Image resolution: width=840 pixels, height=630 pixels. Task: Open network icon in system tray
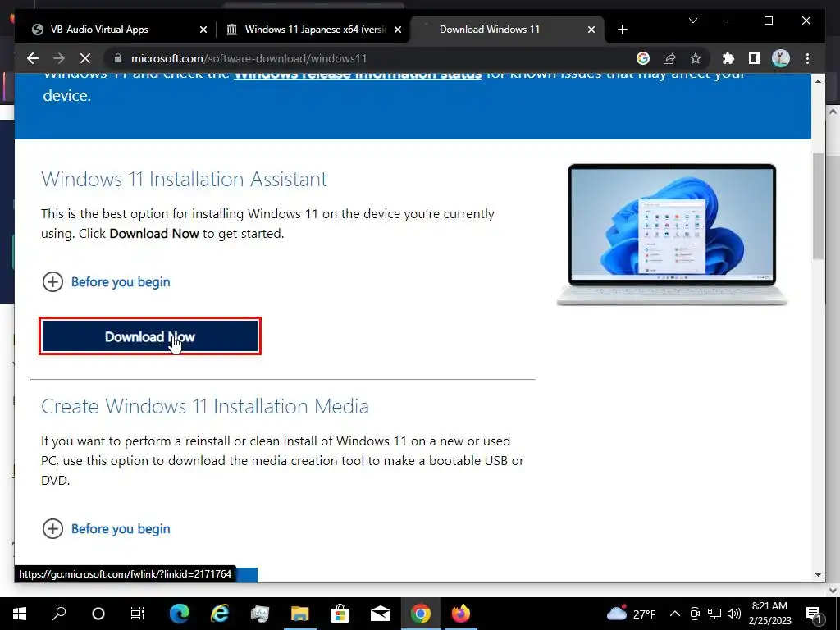click(714, 614)
